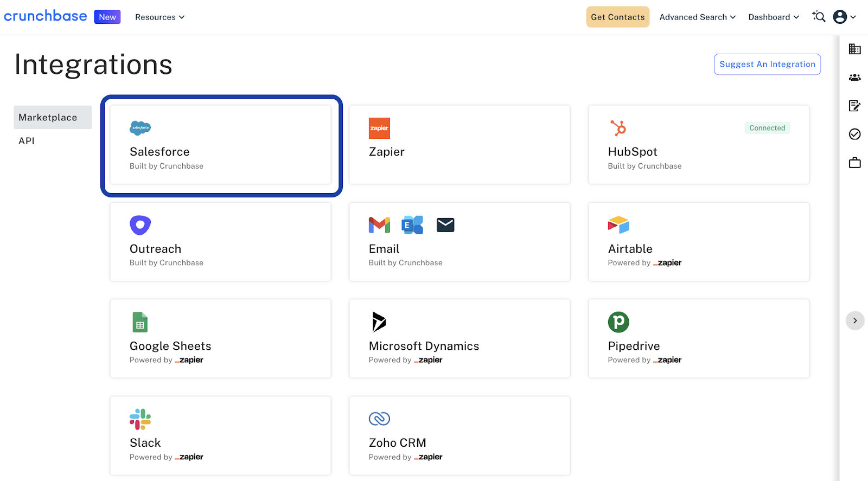Open the Zapier integration title
The image size is (868, 481).
click(387, 152)
